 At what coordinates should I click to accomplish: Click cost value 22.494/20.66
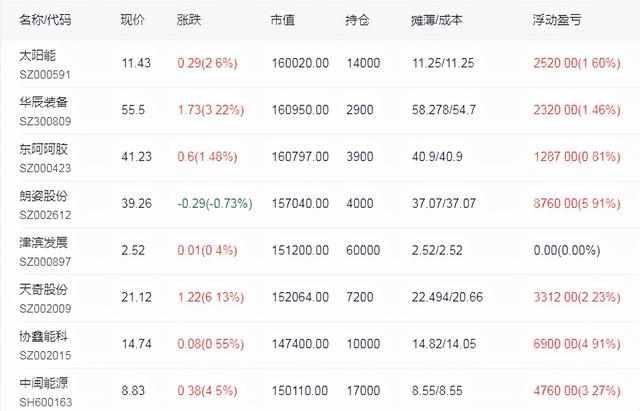pyautogui.click(x=447, y=297)
